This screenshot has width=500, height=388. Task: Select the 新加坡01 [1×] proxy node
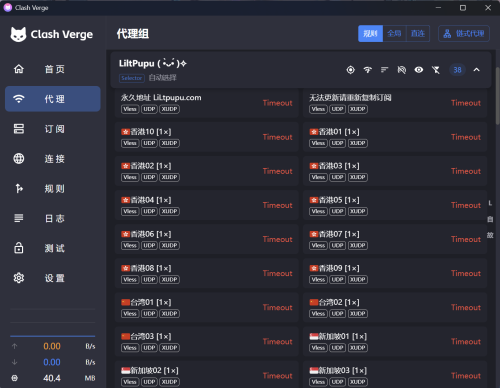(x=395, y=342)
